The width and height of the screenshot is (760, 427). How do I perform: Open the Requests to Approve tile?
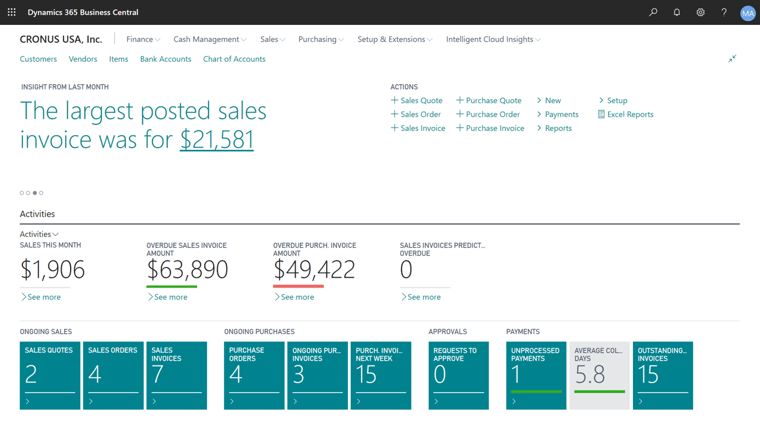[x=459, y=376]
